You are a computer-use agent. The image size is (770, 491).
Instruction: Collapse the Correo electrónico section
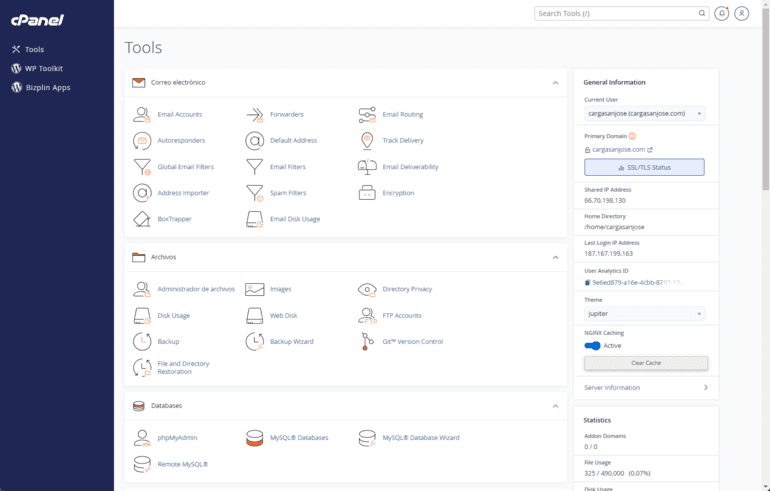coord(555,83)
